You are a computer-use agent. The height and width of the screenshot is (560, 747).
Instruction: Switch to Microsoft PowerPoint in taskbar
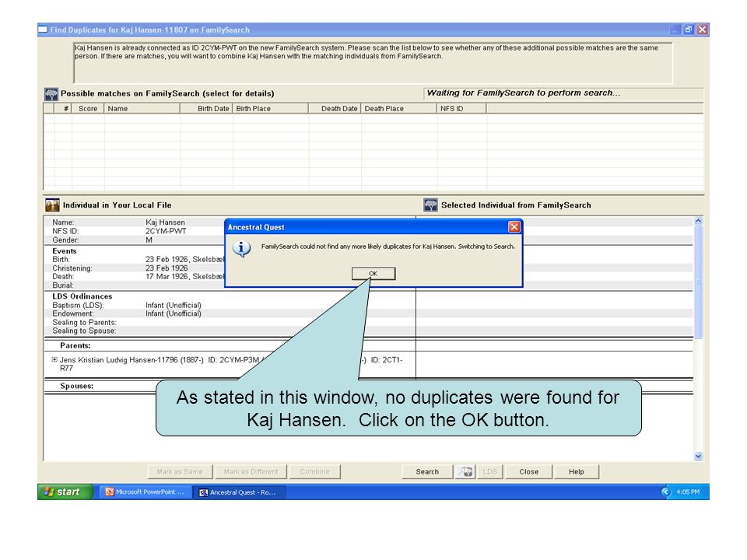[146, 492]
